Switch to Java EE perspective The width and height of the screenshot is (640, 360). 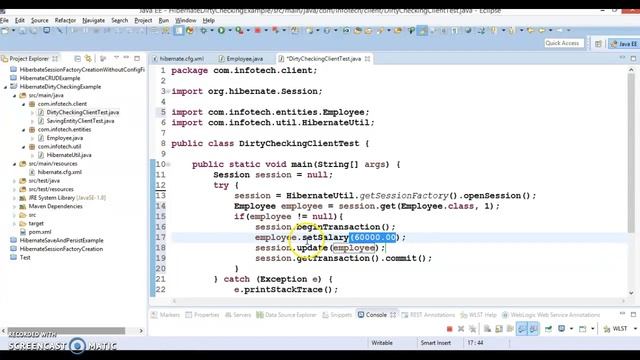624,44
